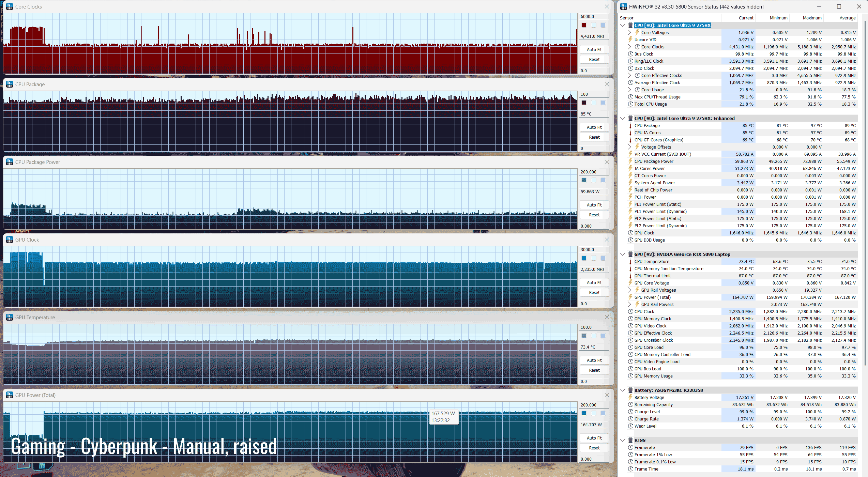
Task: Collapse the GPU [#2] RTX 5090 Laptop section
Action: coord(623,254)
